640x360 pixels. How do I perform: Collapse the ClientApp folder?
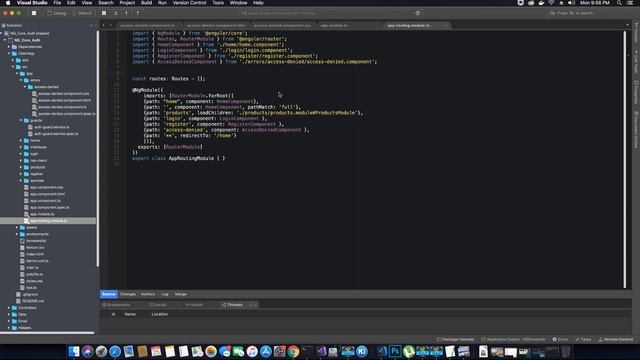tap(9, 53)
